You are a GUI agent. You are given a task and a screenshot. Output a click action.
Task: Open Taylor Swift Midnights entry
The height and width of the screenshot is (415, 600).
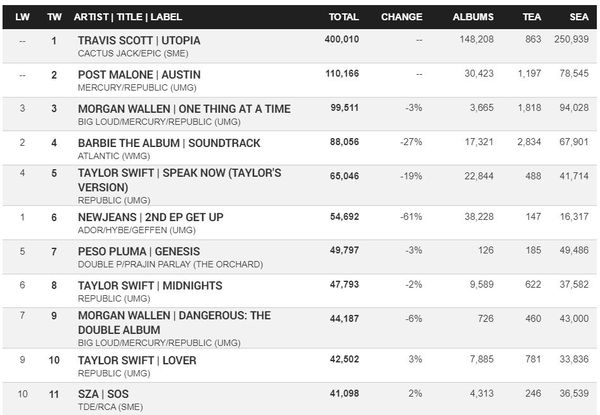tap(150, 286)
